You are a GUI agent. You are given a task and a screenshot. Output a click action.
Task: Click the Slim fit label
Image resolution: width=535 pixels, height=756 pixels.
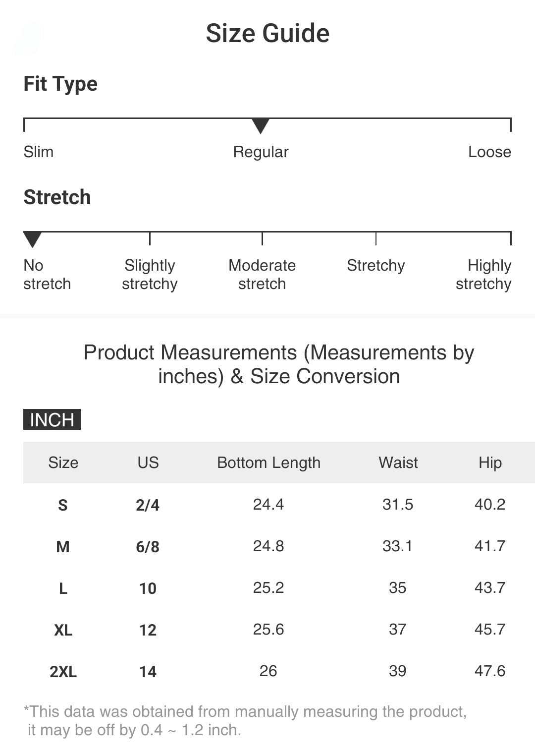click(x=39, y=152)
